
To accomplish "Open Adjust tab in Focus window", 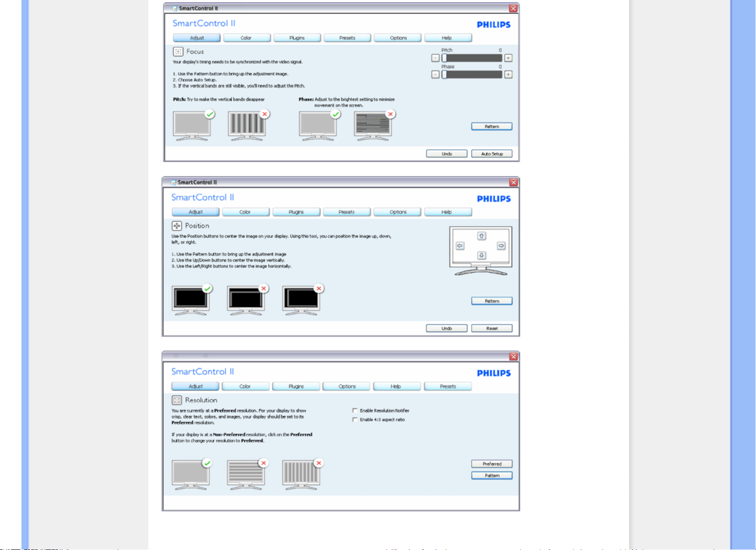I will coord(197,38).
